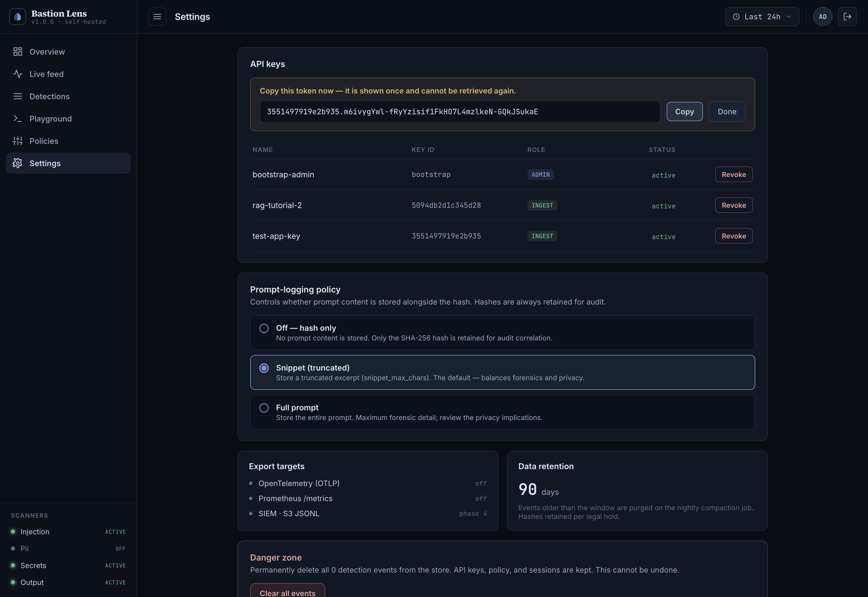
Task: Click Clear all events button
Action: (287, 591)
